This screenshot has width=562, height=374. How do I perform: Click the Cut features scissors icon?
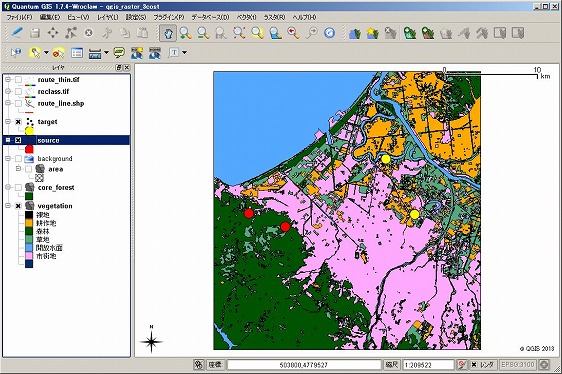point(107,33)
